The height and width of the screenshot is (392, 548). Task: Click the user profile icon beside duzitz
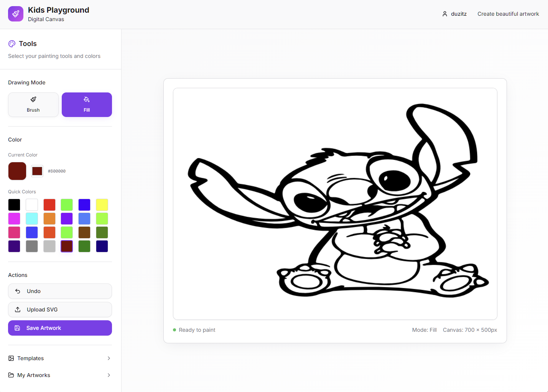pos(445,14)
